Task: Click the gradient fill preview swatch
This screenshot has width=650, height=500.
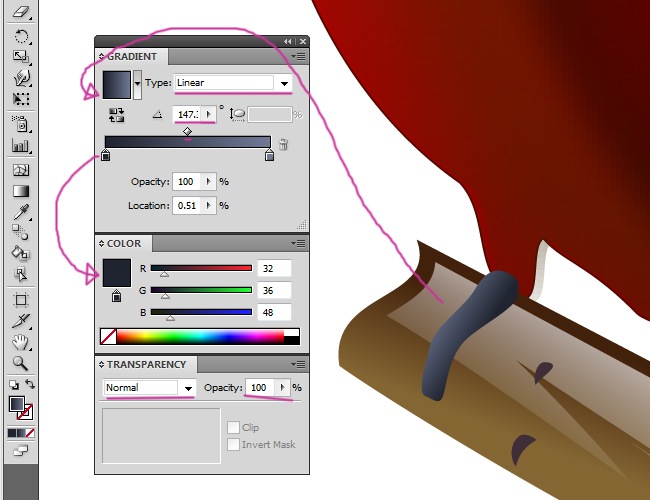Action: point(117,85)
